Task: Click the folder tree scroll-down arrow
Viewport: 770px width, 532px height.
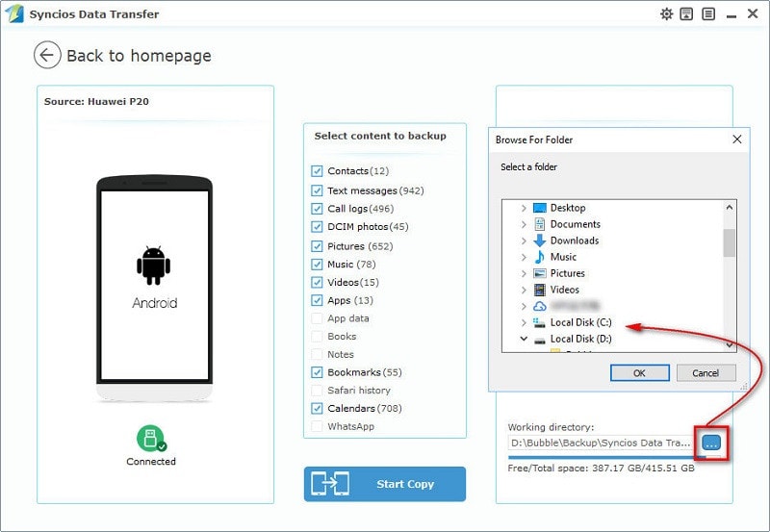Action: point(730,345)
